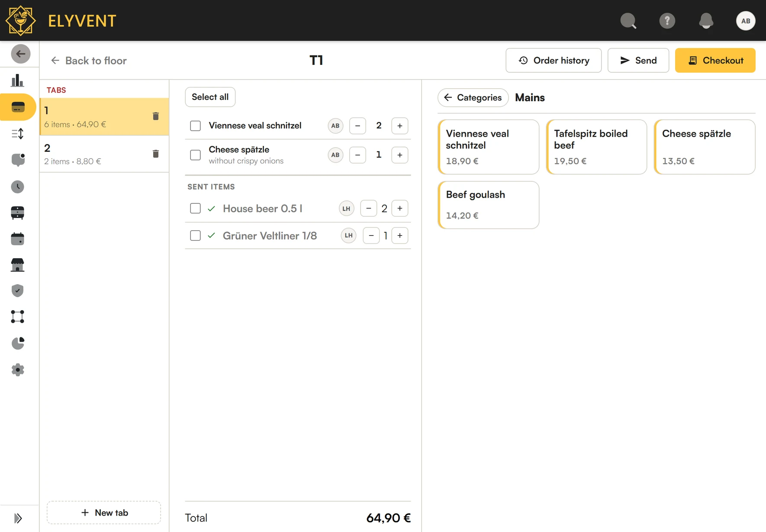Add Beef goulash menu card

pyautogui.click(x=488, y=205)
